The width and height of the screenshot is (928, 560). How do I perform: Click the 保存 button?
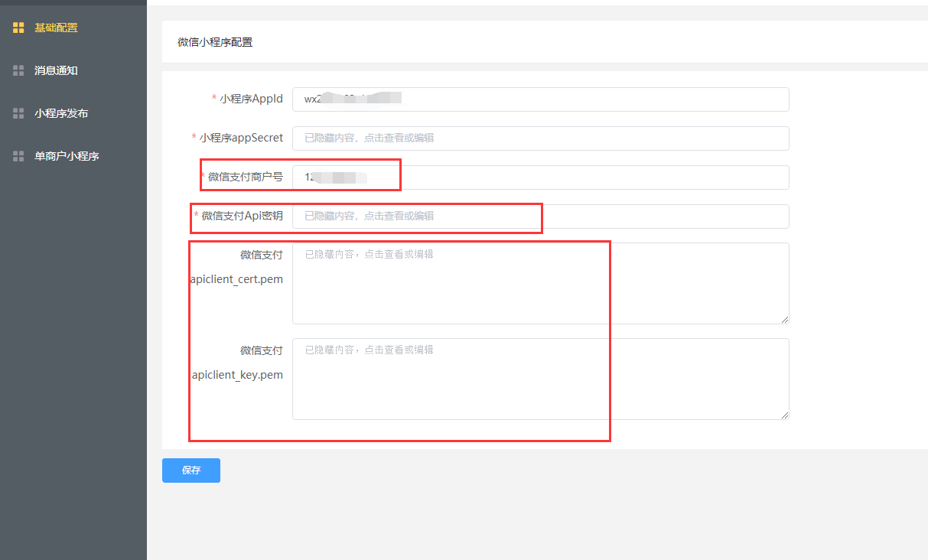point(191,470)
